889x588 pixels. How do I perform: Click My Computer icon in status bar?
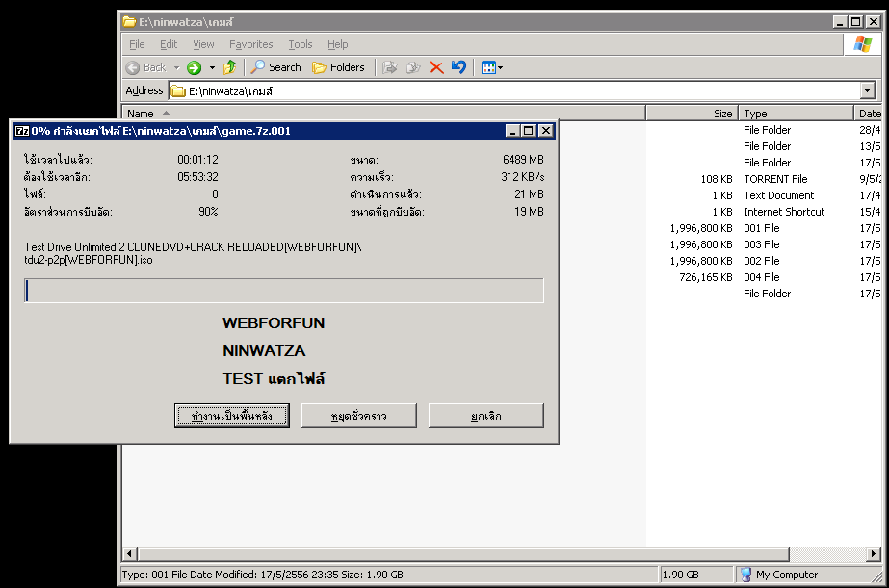click(x=746, y=575)
